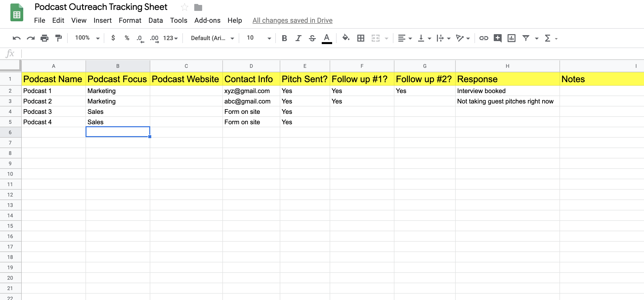This screenshot has height=300, width=644.
Task: Open text rotation dropdown
Action: [x=463, y=38]
